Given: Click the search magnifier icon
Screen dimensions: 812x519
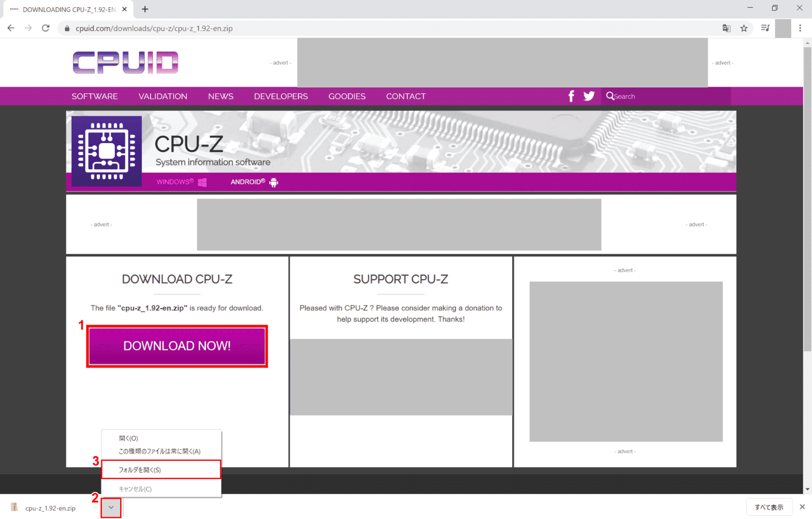Looking at the screenshot, I should coord(610,96).
